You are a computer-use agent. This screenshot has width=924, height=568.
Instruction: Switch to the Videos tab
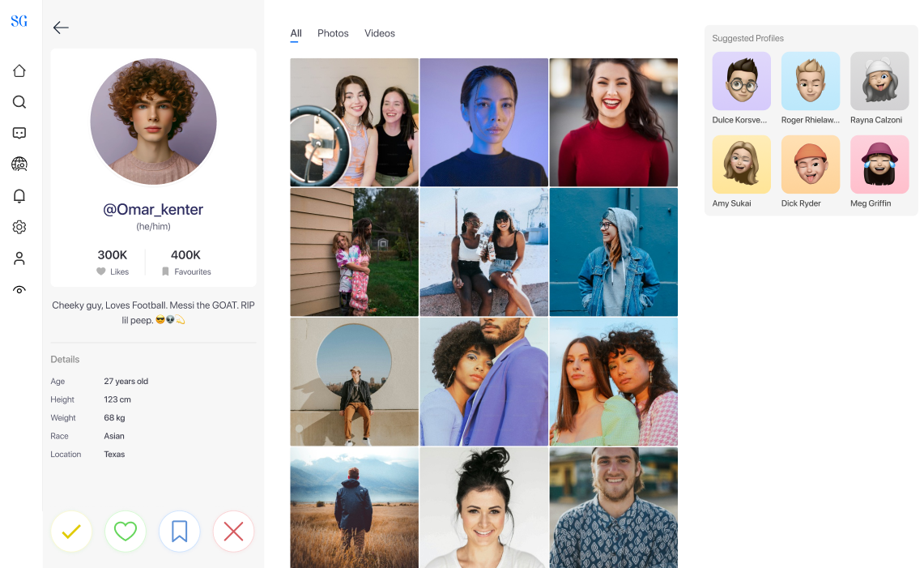(380, 33)
